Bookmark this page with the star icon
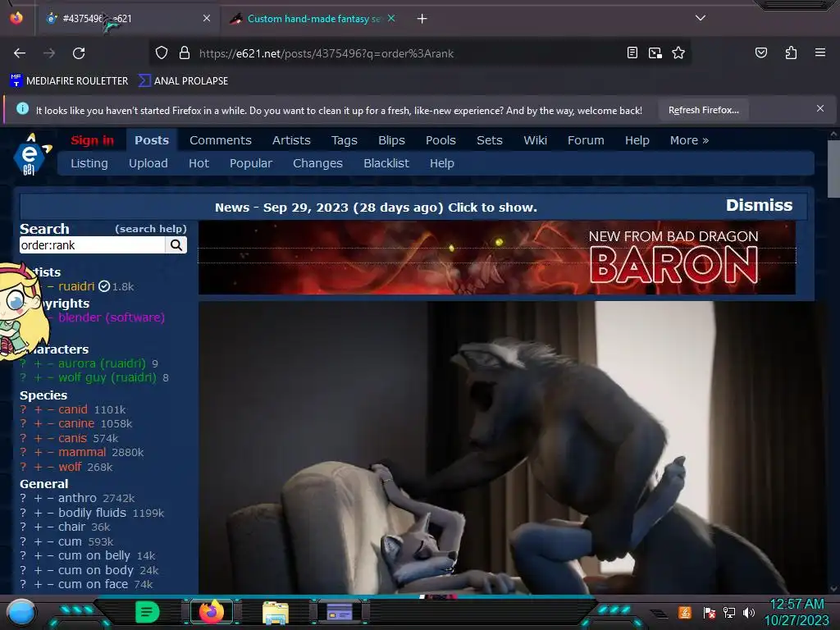Screen dimensions: 840x630 [678, 52]
